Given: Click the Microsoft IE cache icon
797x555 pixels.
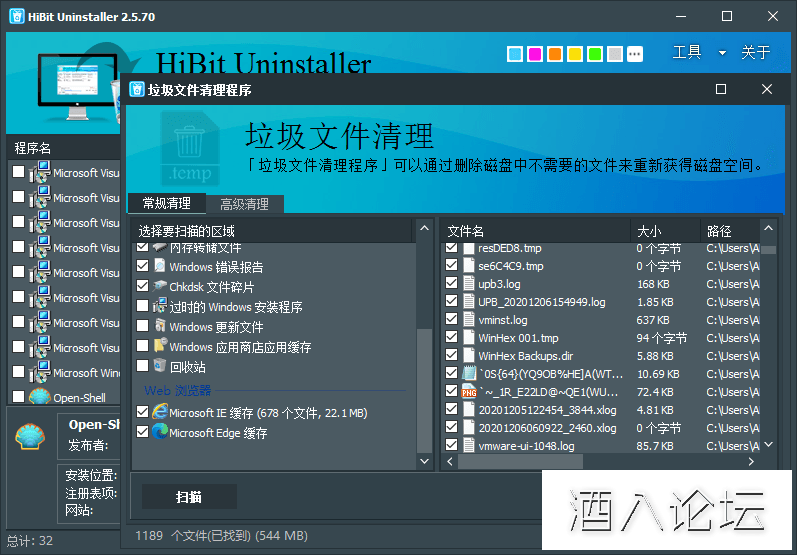Looking at the screenshot, I should 159,412.
